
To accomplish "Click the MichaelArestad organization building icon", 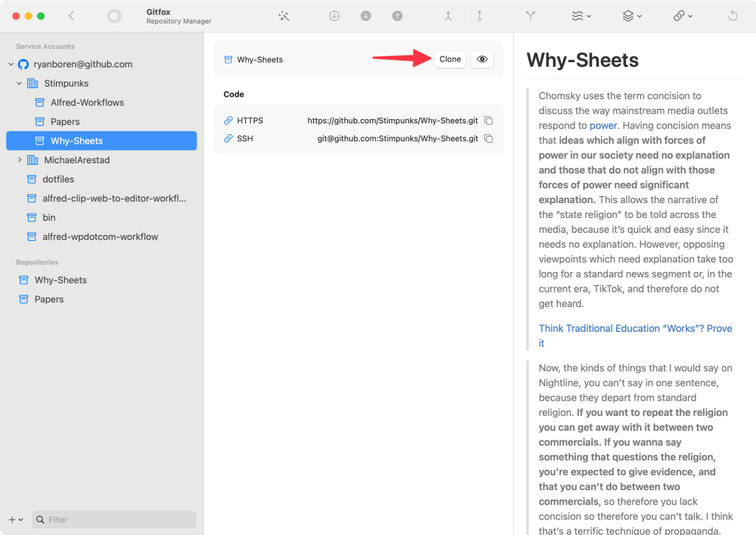I will [x=32, y=160].
